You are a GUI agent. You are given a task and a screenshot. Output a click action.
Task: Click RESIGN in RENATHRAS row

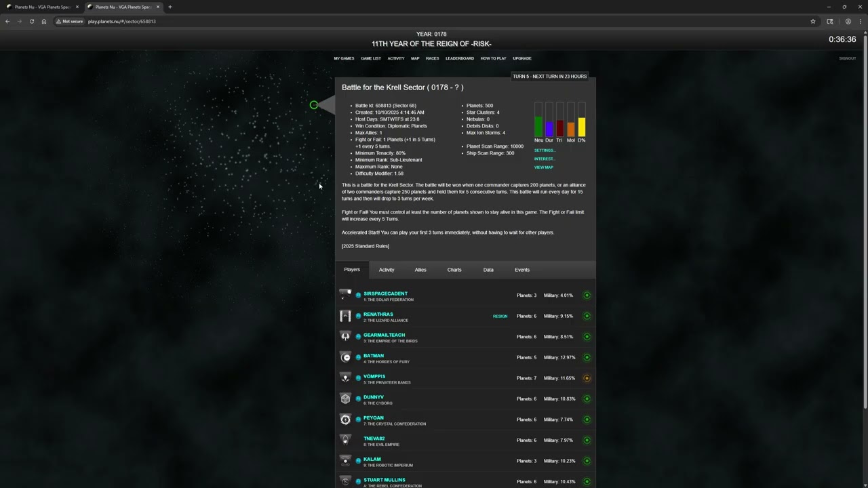pos(500,317)
